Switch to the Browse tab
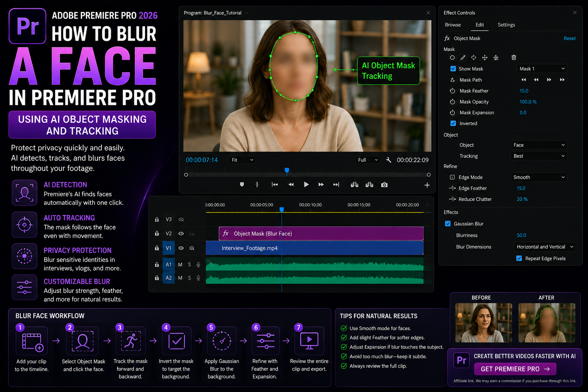Viewport: 588px width, 392px height. (453, 25)
